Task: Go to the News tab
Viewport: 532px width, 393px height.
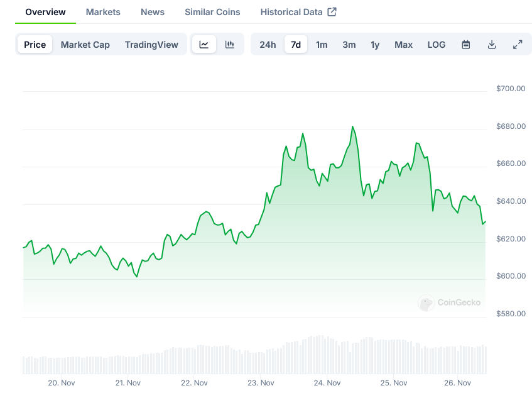Action: [x=153, y=12]
